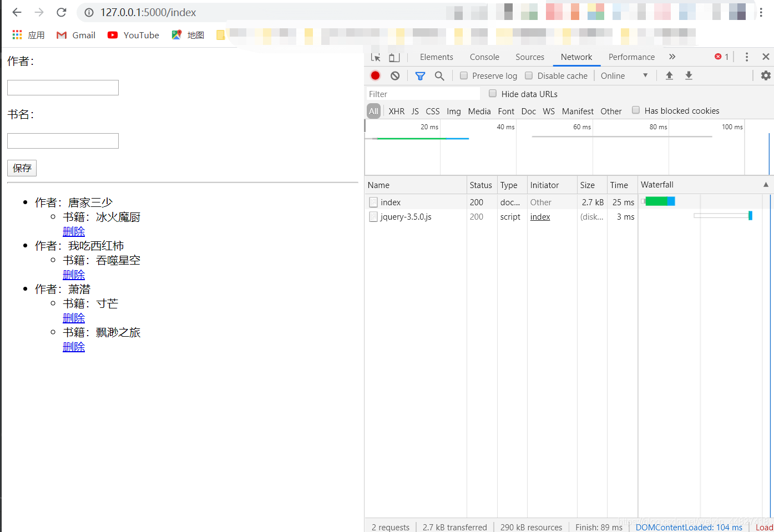The height and width of the screenshot is (532, 774).
Task: Filter requests by XHR
Action: point(397,111)
